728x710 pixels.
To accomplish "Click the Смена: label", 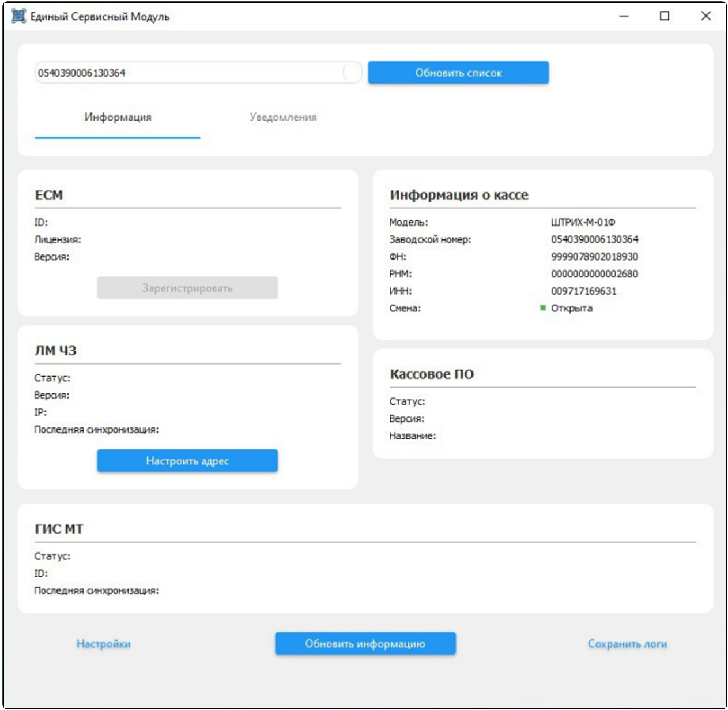I will pos(405,308).
